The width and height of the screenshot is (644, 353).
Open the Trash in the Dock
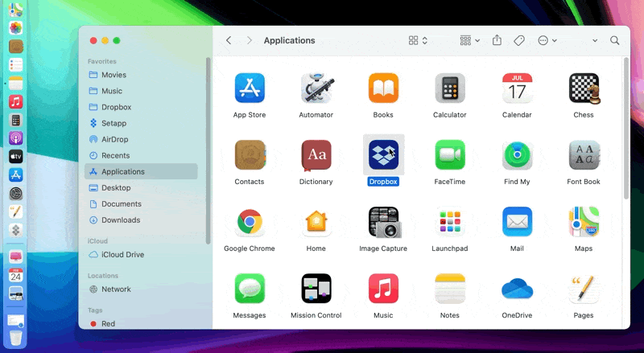tap(15, 339)
